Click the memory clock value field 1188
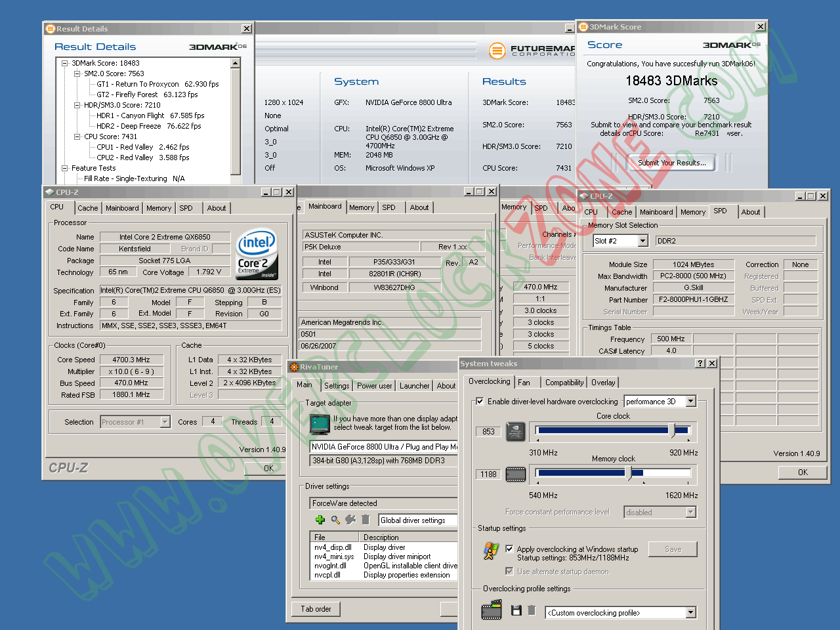This screenshot has height=630, width=840. pos(488,474)
